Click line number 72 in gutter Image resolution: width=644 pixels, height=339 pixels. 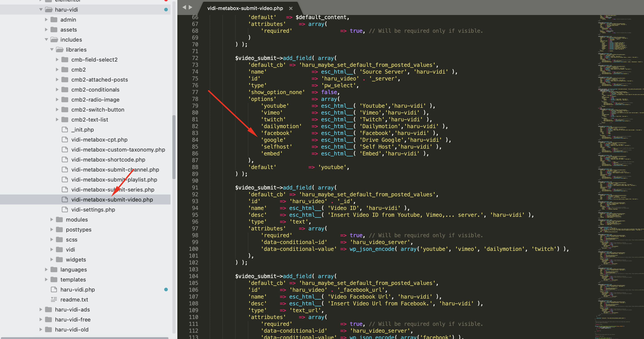pos(195,58)
